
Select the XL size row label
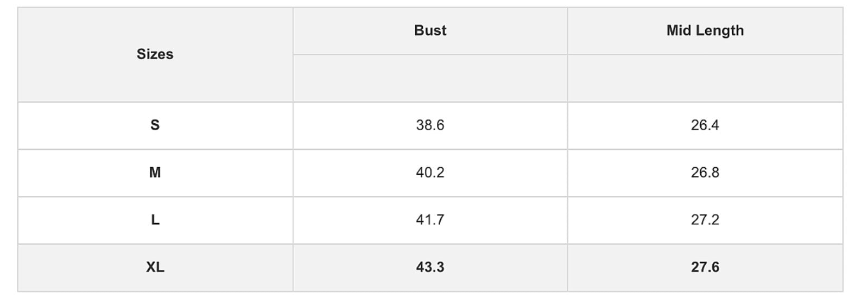(x=155, y=267)
